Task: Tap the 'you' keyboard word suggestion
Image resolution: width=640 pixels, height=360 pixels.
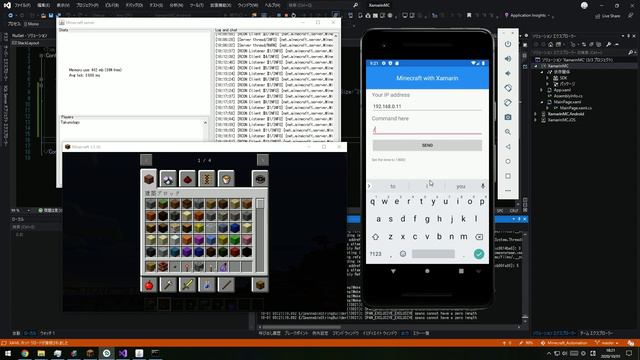Action: (461, 186)
